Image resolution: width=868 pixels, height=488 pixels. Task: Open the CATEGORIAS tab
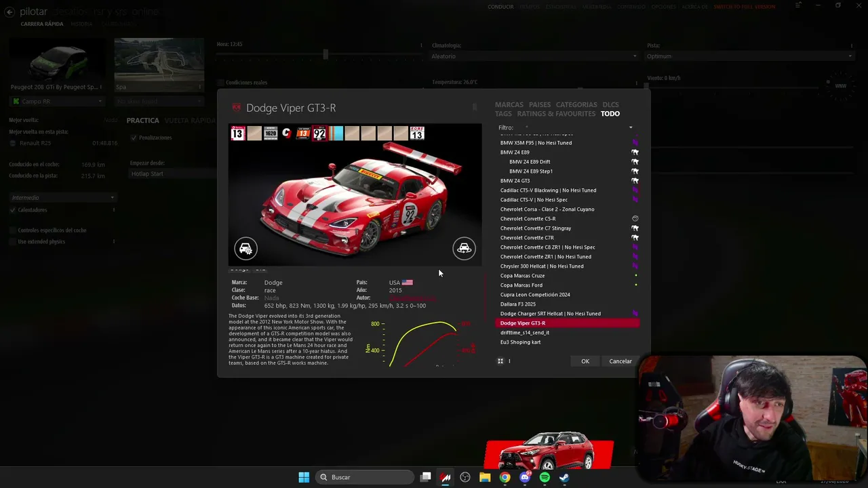click(x=576, y=105)
